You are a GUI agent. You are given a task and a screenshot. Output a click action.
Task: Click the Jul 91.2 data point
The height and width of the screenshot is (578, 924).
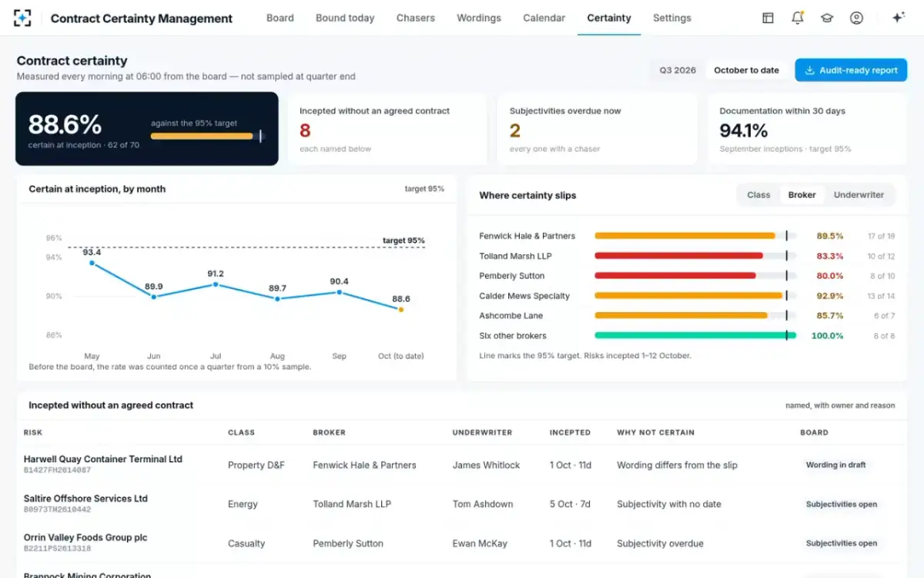[x=216, y=284]
